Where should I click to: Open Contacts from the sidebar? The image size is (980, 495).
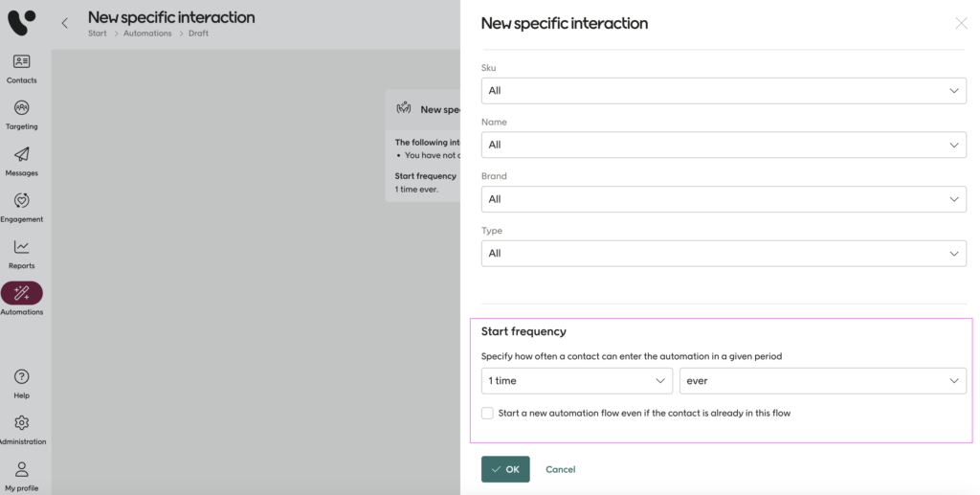(21, 62)
